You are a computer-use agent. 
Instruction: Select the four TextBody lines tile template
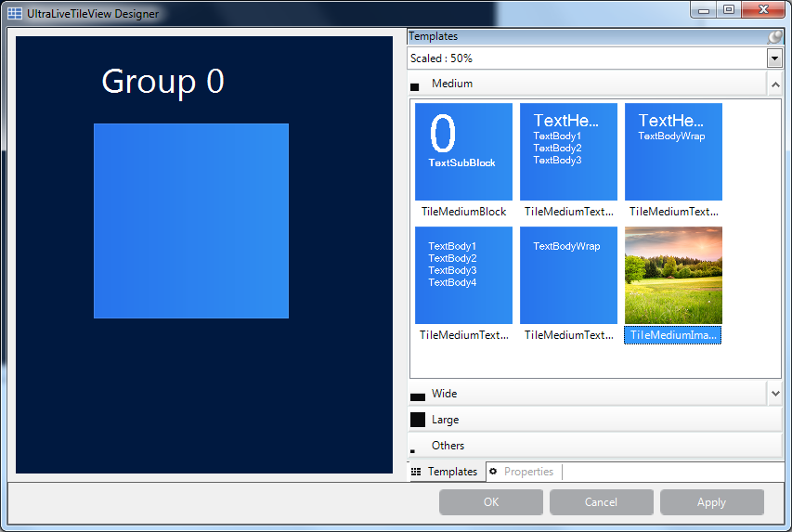click(x=463, y=275)
